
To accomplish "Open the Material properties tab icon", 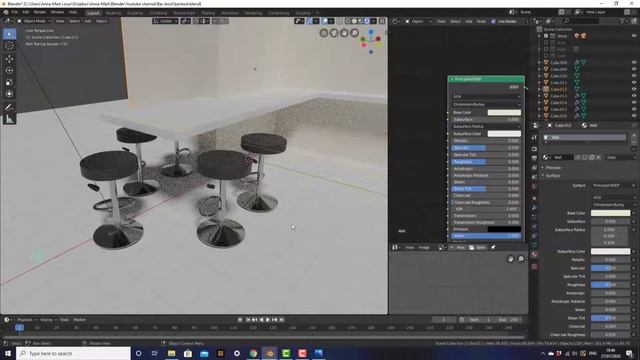I will (534, 255).
